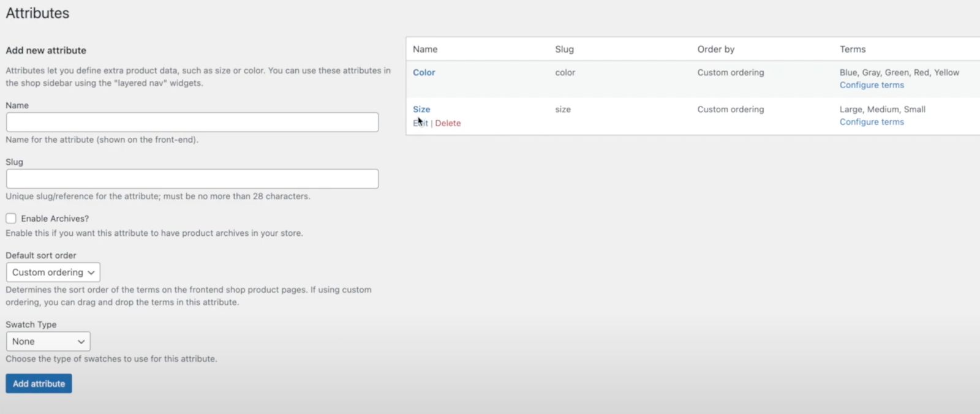
Task: Click the terms 'Blue, Gray, Green, Red, Yellow'
Action: point(899,72)
